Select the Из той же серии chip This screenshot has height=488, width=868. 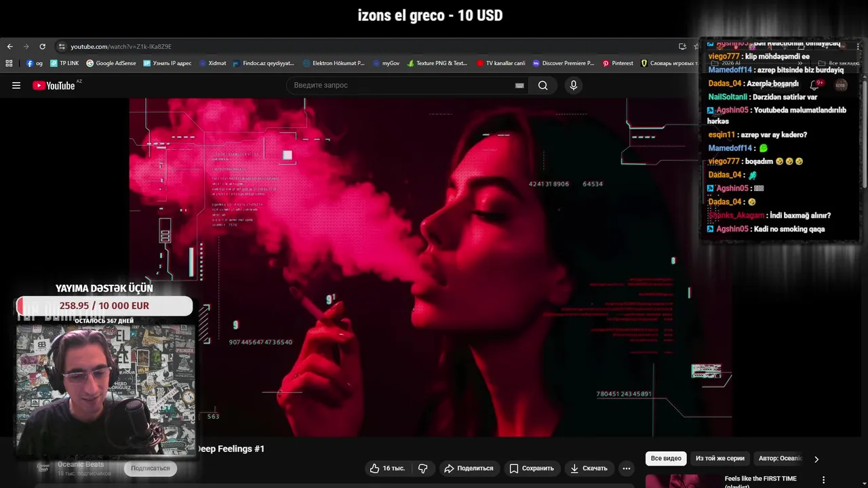pyautogui.click(x=720, y=459)
